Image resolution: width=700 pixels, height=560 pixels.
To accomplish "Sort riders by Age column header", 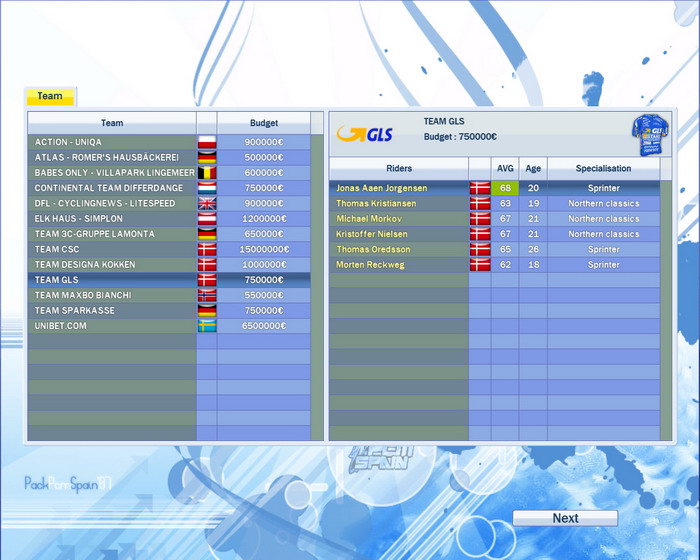I will click(533, 168).
